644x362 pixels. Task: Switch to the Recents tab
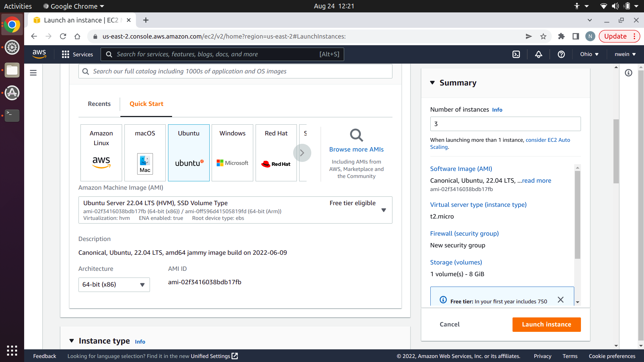pos(99,104)
